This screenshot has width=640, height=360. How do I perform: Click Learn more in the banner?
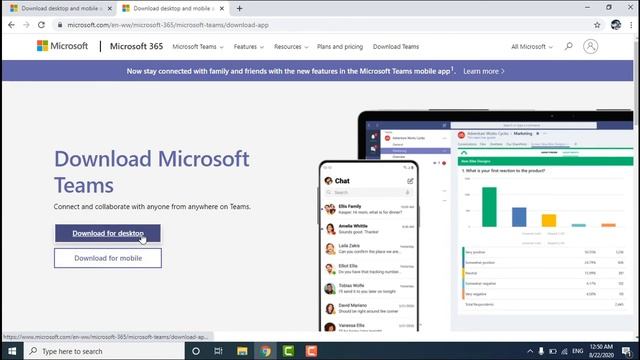coord(484,71)
